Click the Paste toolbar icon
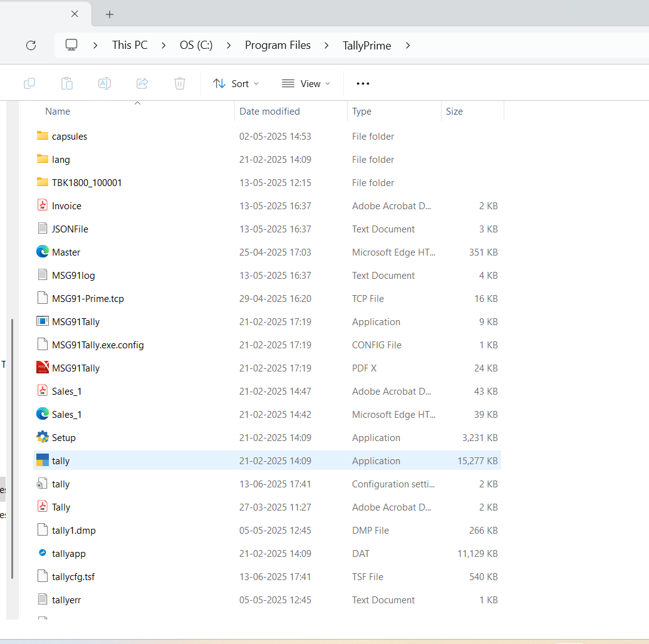The image size is (649, 644). pos(67,83)
